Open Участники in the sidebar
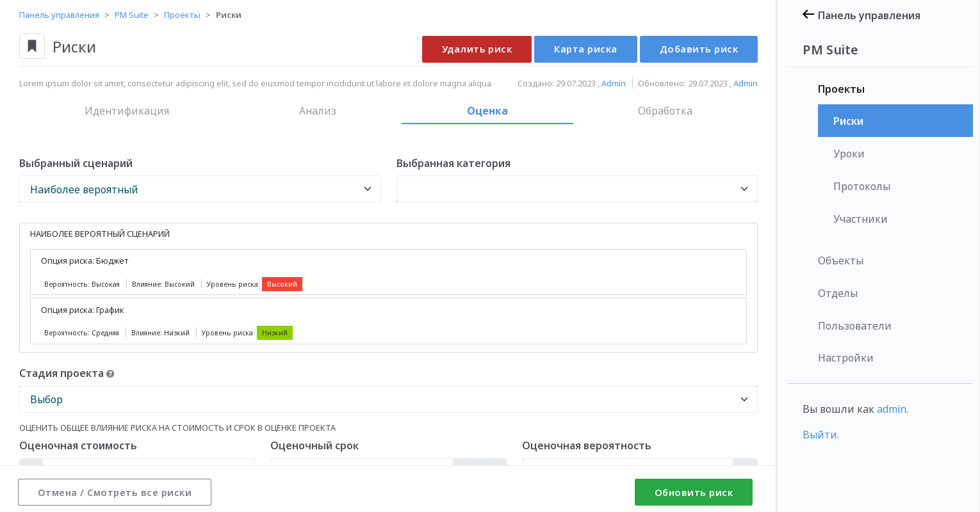This screenshot has width=980, height=512. (x=860, y=219)
